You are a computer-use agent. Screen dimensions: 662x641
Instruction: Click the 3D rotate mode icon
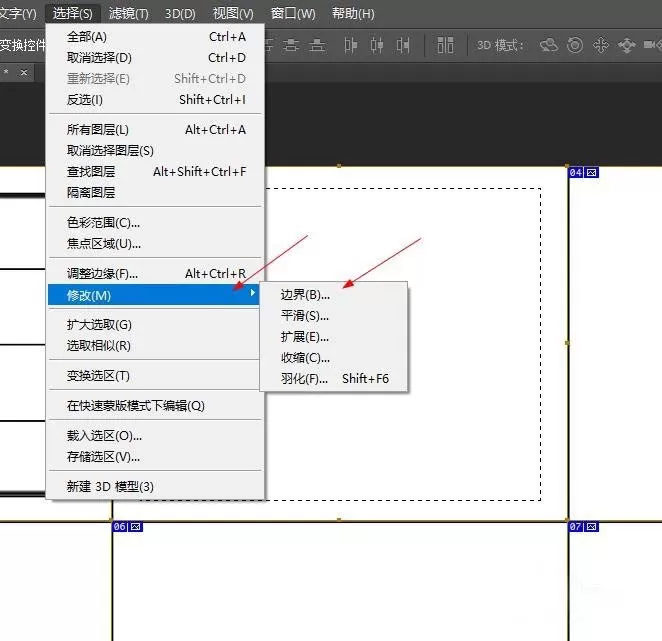click(x=549, y=45)
